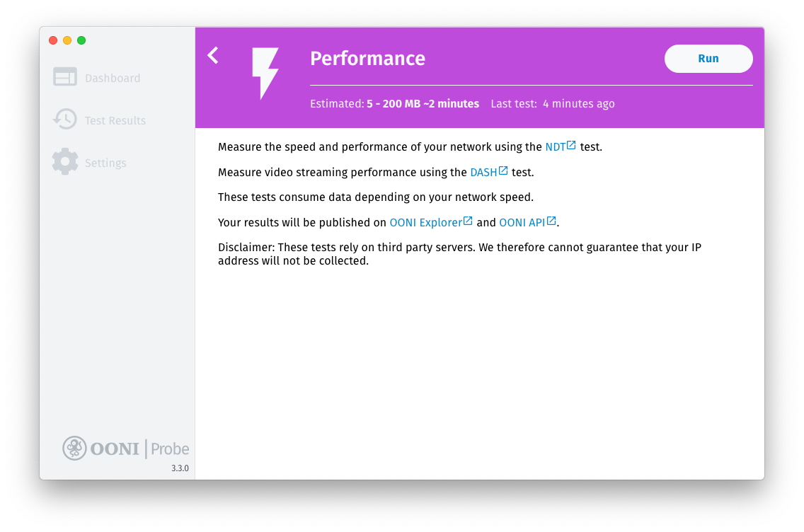Open the Test Results label in the sidebar
Screen dimensions: 804x532
[x=115, y=120]
